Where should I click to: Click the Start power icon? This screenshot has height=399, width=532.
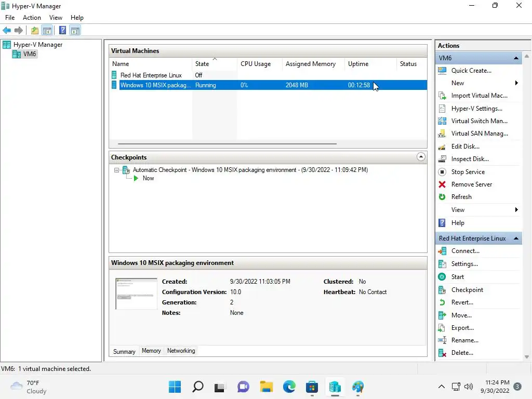coord(442,277)
